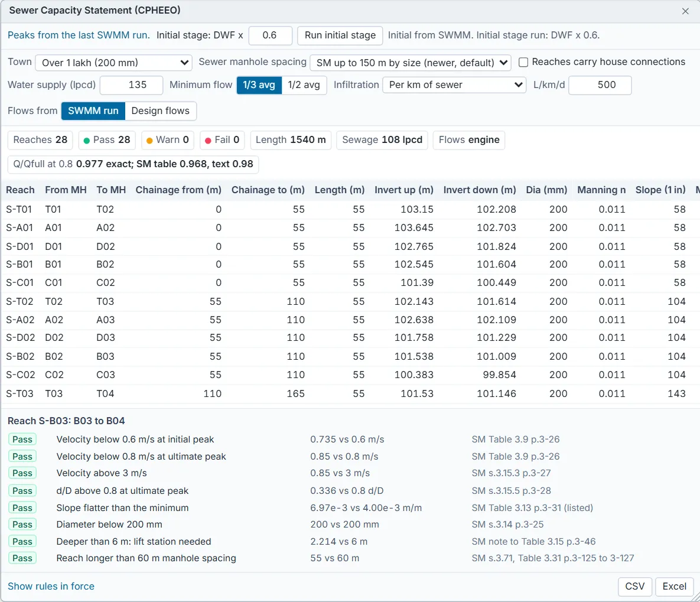
Task: Click the Sewage 108 lpcd chip
Action: [x=382, y=140]
